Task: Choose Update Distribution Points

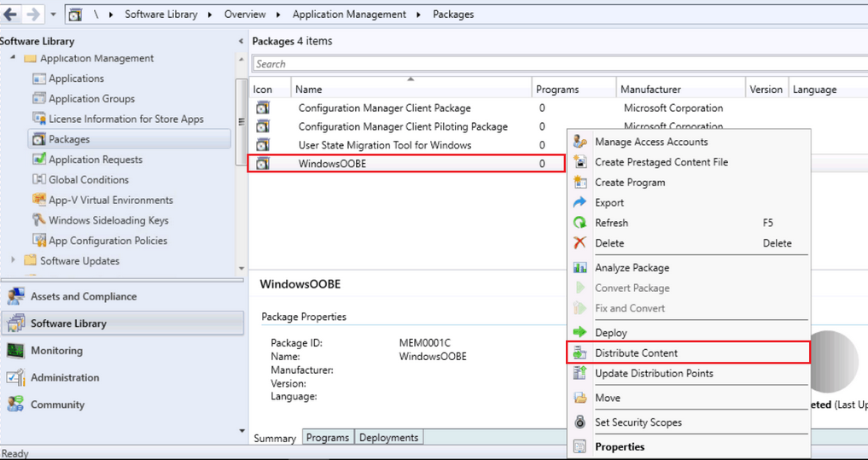Action: [689, 374]
